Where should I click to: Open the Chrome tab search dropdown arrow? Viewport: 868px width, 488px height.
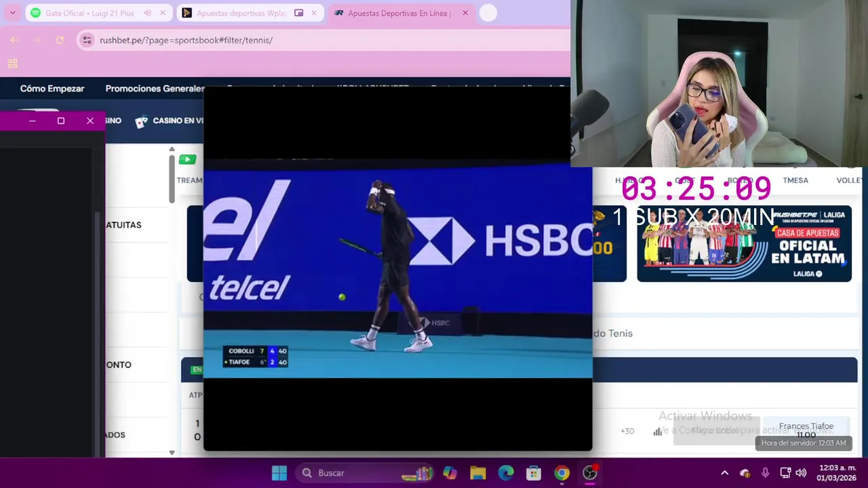pyautogui.click(x=12, y=13)
